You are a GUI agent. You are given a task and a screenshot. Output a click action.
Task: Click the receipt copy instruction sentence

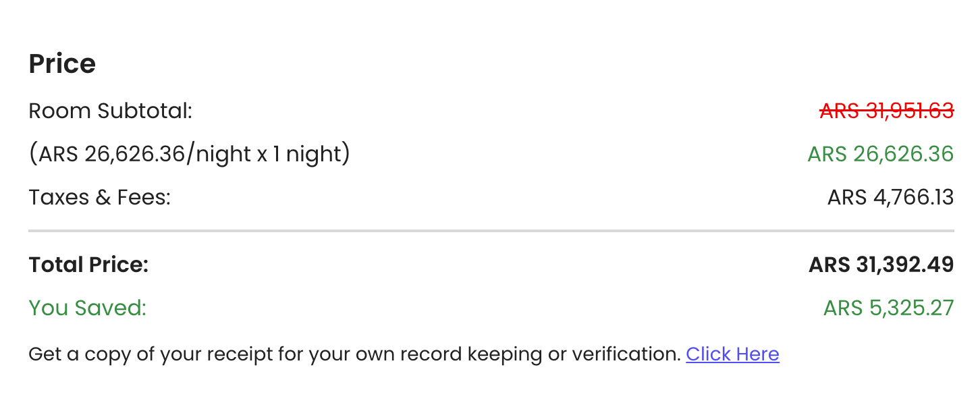pos(354,354)
